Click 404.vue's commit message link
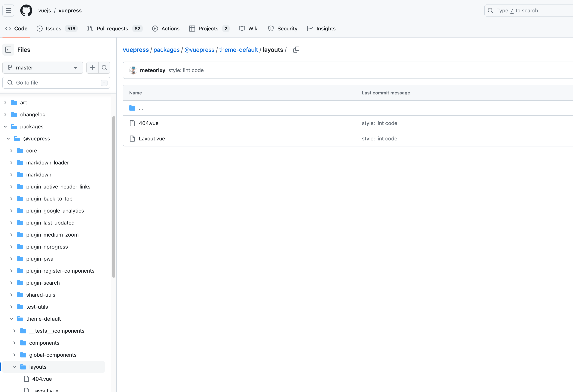Viewport: 573px width, 392px height. [379, 123]
